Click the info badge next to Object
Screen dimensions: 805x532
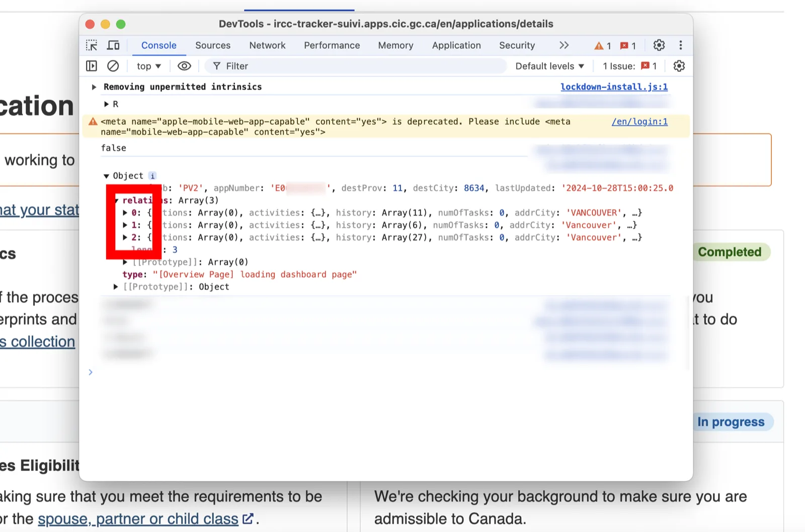pyautogui.click(x=152, y=176)
